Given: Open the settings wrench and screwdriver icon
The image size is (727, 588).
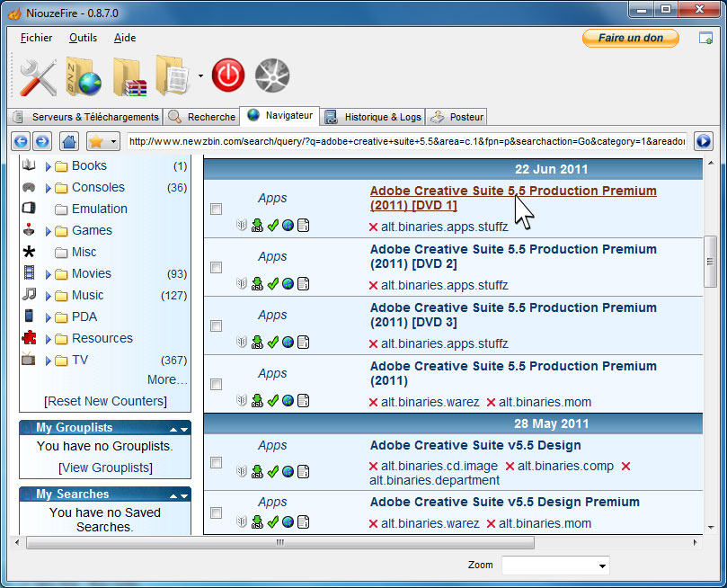Looking at the screenshot, I should tap(38, 77).
